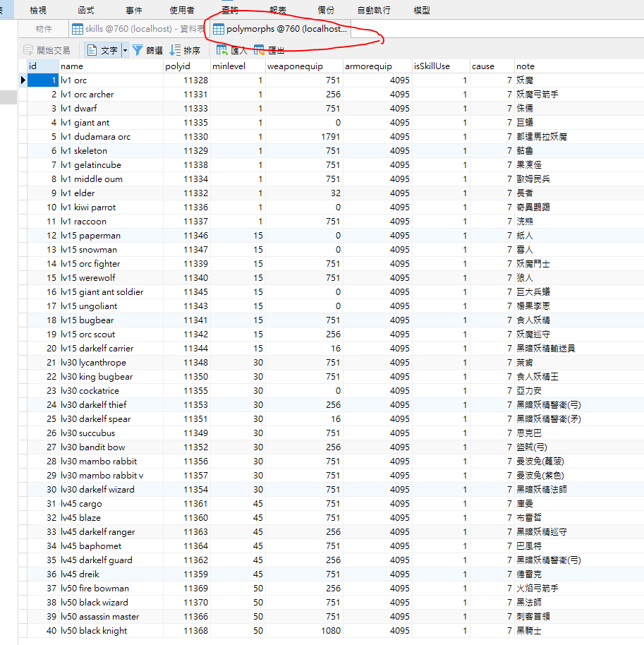This screenshot has height=645, width=644.
Task: Click the Import (匯入) icon
Action: tap(222, 50)
